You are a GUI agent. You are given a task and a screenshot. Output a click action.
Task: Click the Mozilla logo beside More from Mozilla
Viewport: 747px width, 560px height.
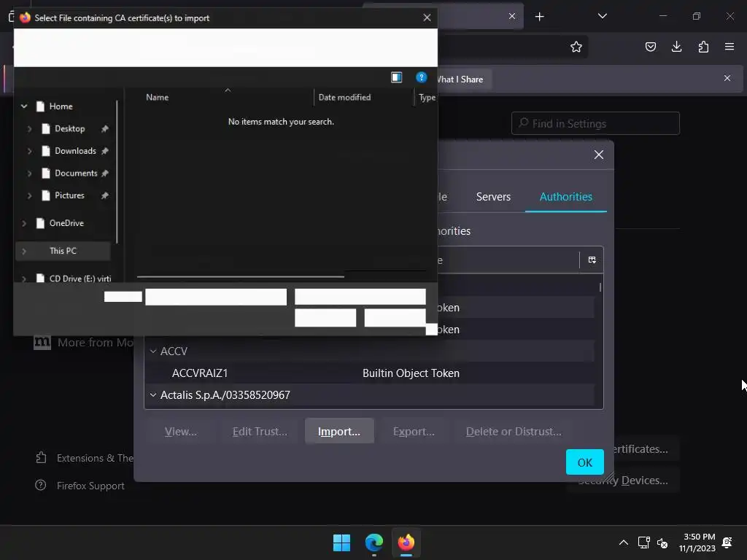tap(42, 342)
